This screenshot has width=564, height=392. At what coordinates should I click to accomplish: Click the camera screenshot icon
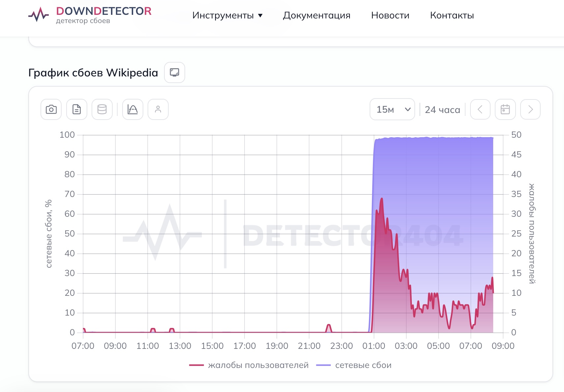[x=51, y=109]
